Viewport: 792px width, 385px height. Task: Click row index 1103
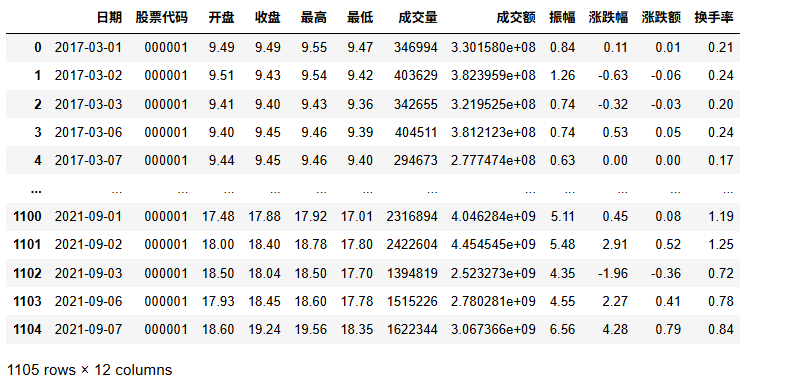click(27, 301)
